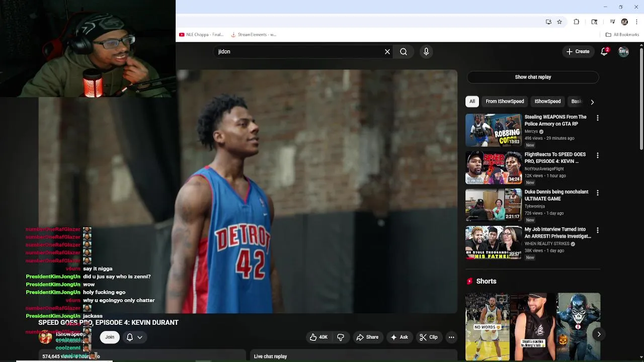Select the All filter chip
The height and width of the screenshot is (362, 644).
coord(472,102)
